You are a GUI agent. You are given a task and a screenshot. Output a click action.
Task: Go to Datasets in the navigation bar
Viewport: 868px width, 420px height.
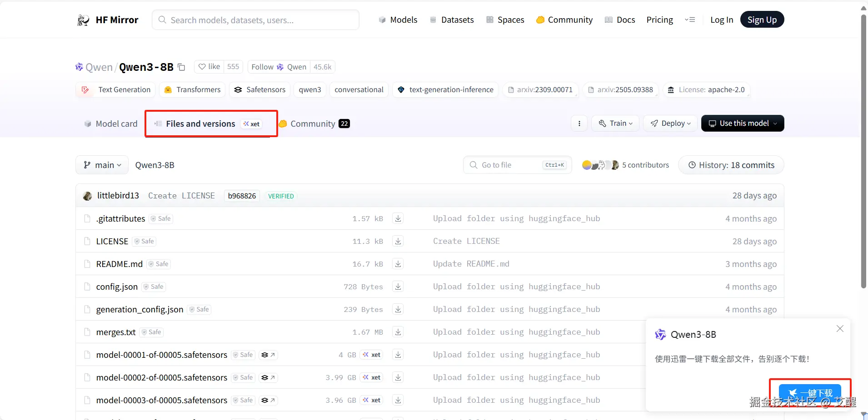[452, 20]
